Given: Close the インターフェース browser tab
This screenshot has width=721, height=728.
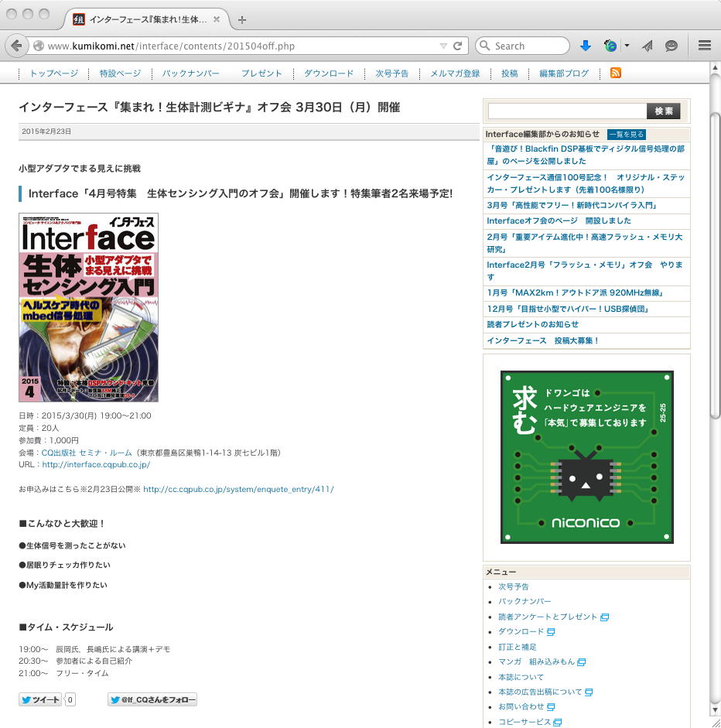Looking at the screenshot, I should (217, 19).
